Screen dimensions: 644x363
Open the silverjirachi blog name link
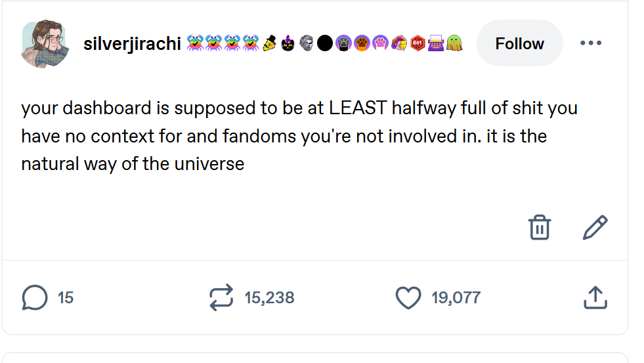point(132,44)
